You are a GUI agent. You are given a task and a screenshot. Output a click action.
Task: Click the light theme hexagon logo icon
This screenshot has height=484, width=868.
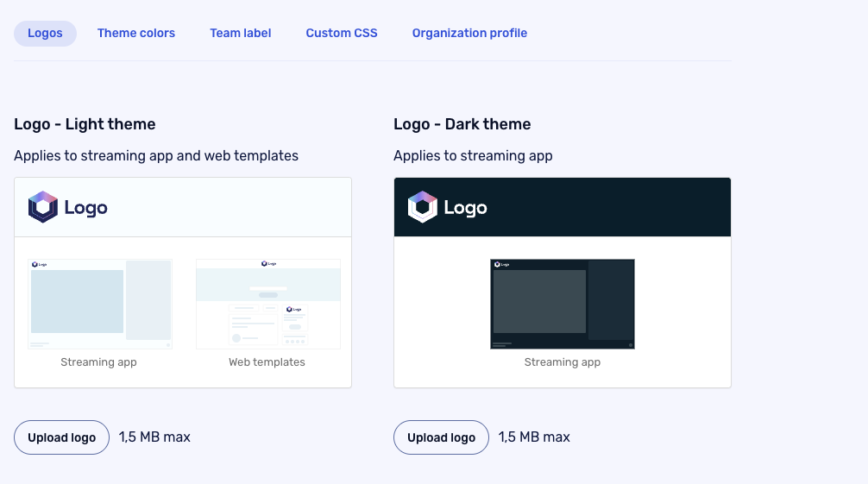[x=43, y=207]
